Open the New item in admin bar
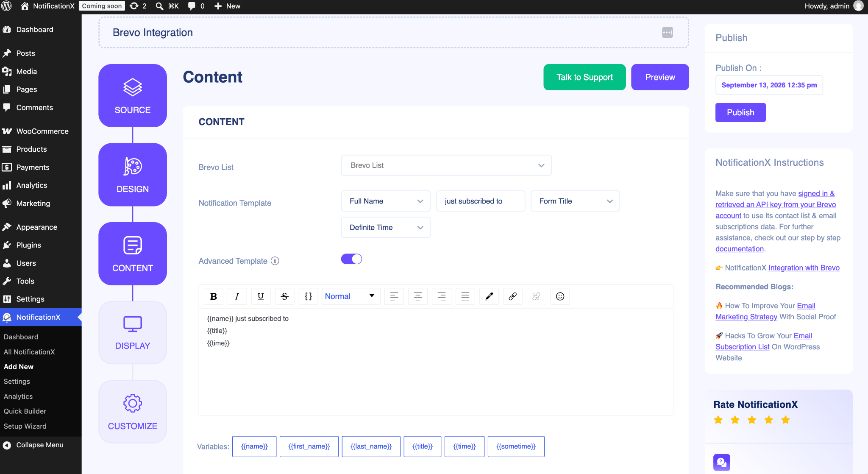 point(227,6)
